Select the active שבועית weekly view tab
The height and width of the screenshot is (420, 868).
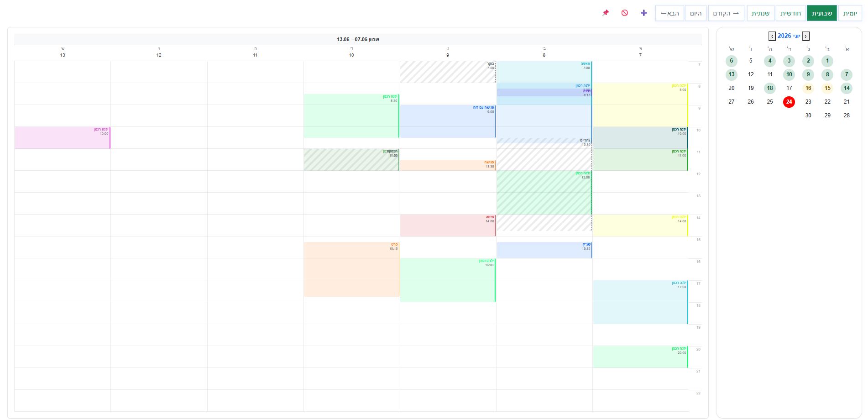pyautogui.click(x=822, y=13)
